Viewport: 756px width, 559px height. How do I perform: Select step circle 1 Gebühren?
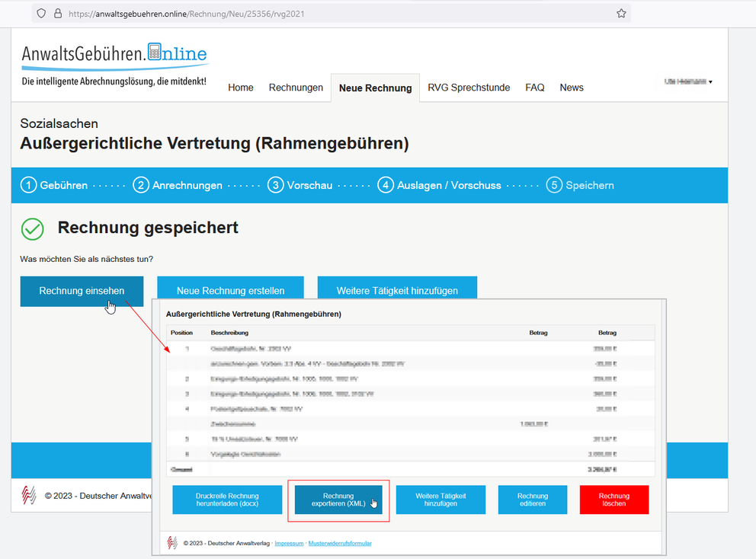click(29, 185)
